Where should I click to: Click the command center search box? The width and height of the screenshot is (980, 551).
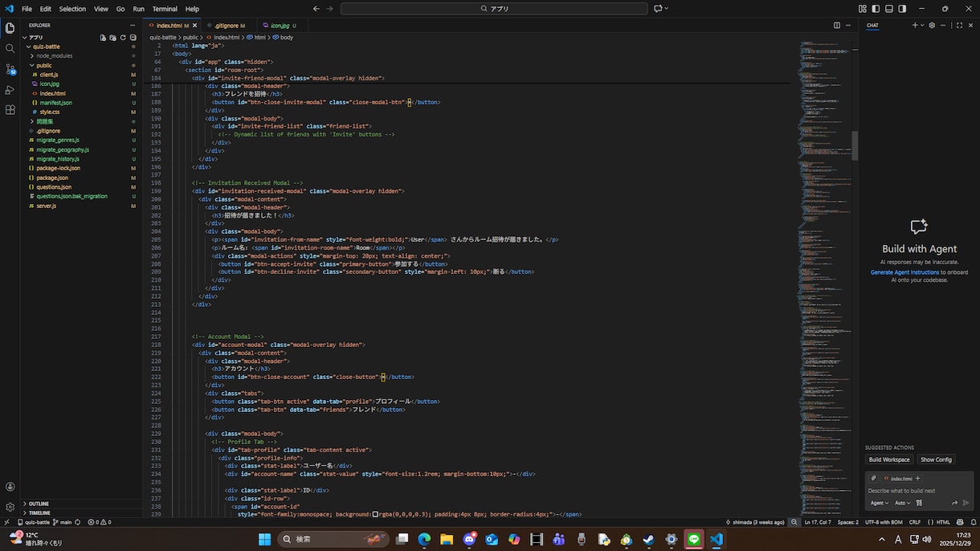coord(494,9)
